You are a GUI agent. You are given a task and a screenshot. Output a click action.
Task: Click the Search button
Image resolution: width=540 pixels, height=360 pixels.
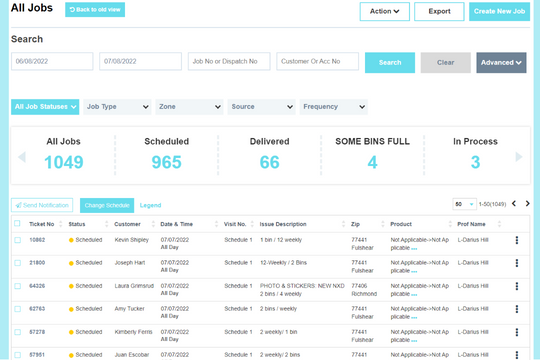click(390, 62)
